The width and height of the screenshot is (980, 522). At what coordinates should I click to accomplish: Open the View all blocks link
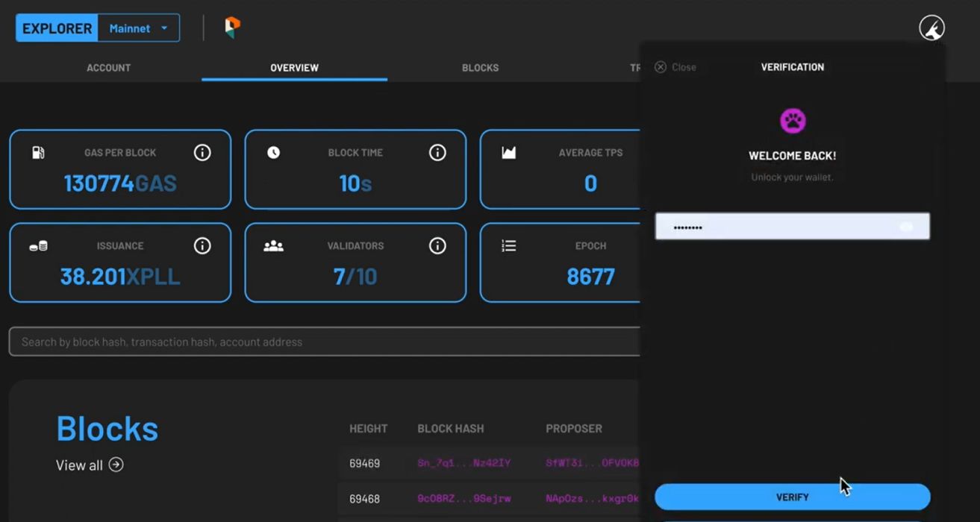coord(90,465)
